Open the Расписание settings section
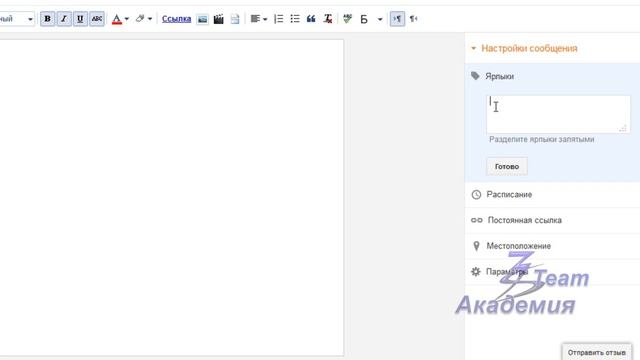This screenshot has width=640, height=360. tap(553, 195)
